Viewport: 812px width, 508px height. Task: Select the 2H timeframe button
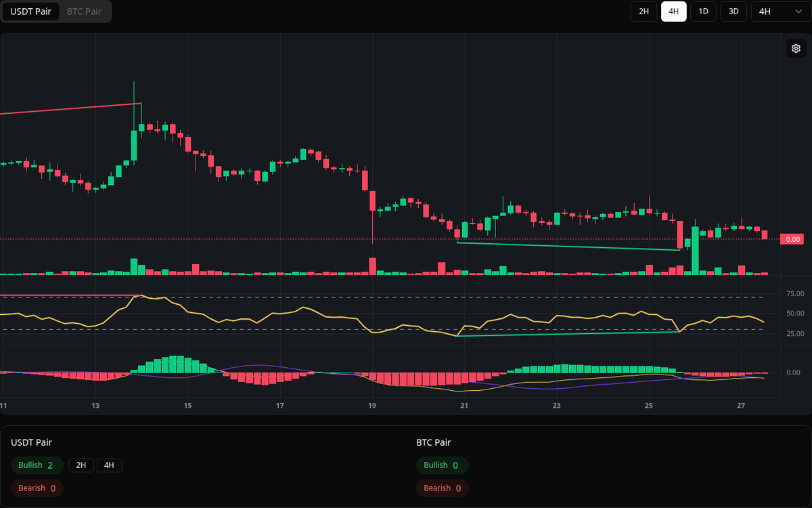point(644,11)
